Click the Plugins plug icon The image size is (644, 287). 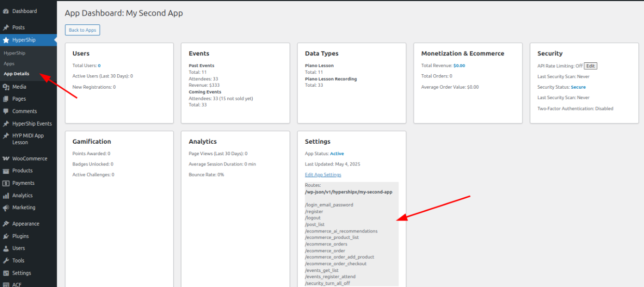pos(6,236)
